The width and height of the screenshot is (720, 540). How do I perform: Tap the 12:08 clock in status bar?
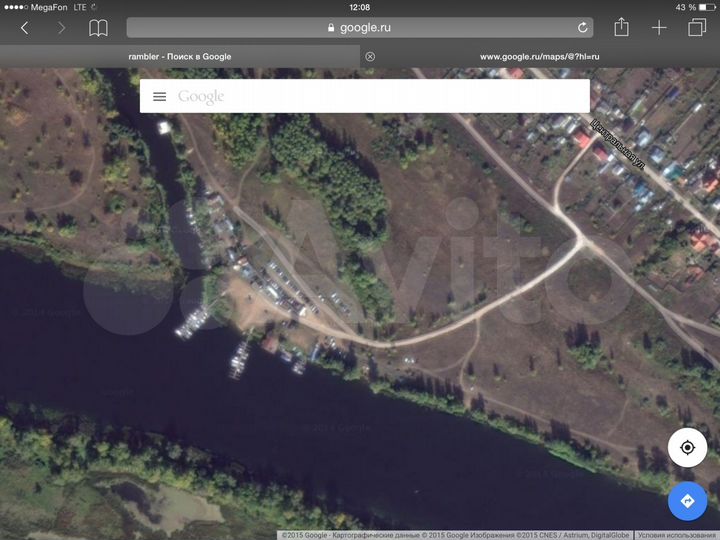tap(360, 7)
